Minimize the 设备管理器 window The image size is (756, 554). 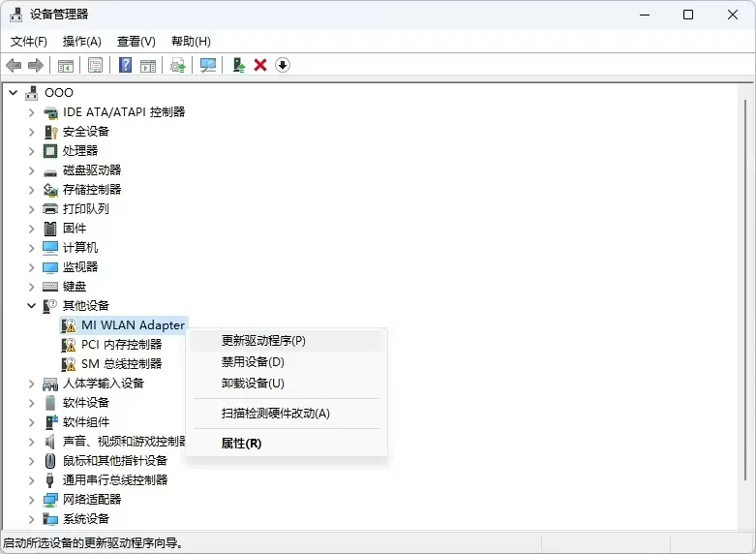pos(645,15)
